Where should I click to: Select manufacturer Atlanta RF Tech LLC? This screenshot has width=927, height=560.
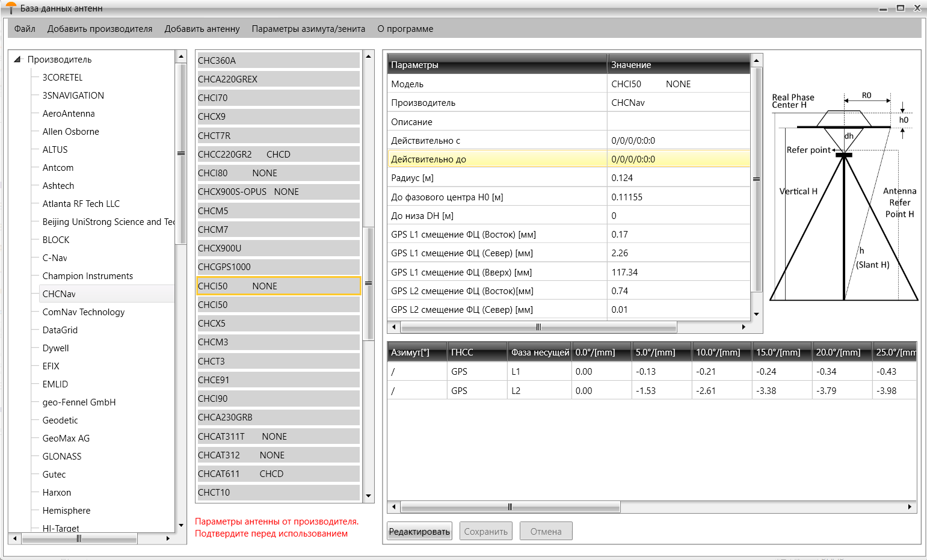(x=81, y=204)
